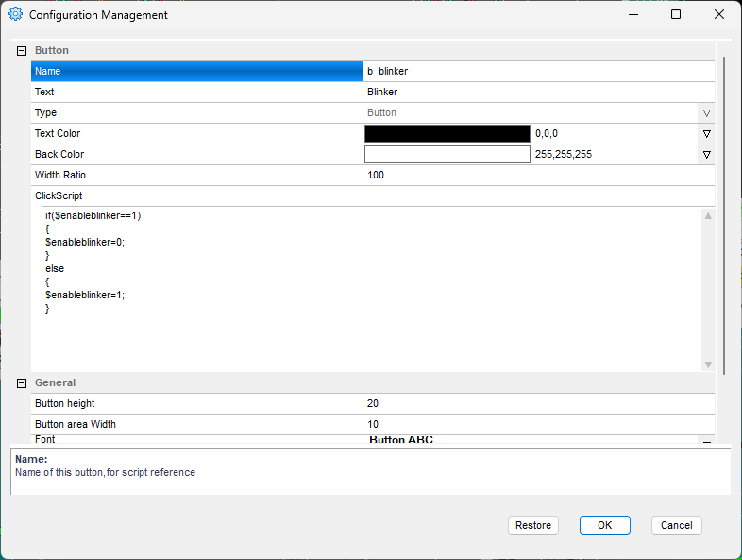Minimize the Configuration Management window
742x560 pixels.
tap(633, 15)
